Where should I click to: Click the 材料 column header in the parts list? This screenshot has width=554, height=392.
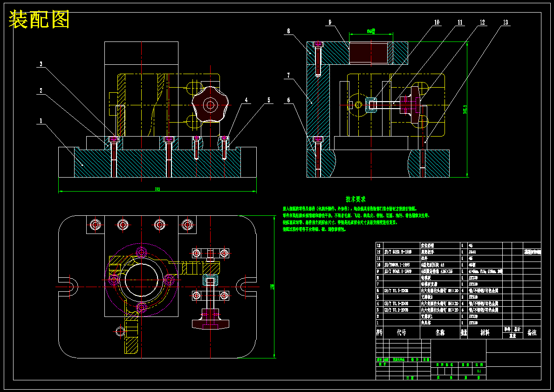click(x=485, y=333)
